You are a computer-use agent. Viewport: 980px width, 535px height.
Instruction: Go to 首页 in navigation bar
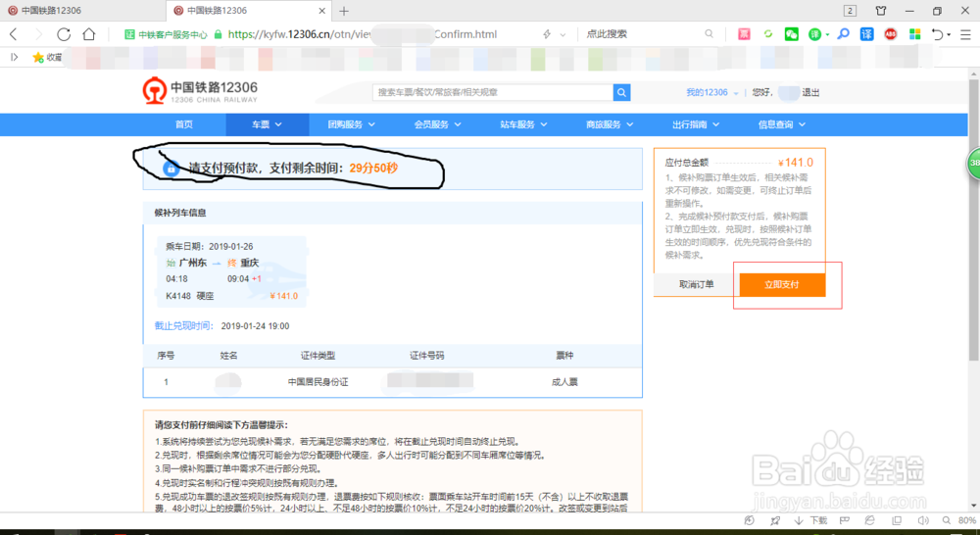(184, 124)
